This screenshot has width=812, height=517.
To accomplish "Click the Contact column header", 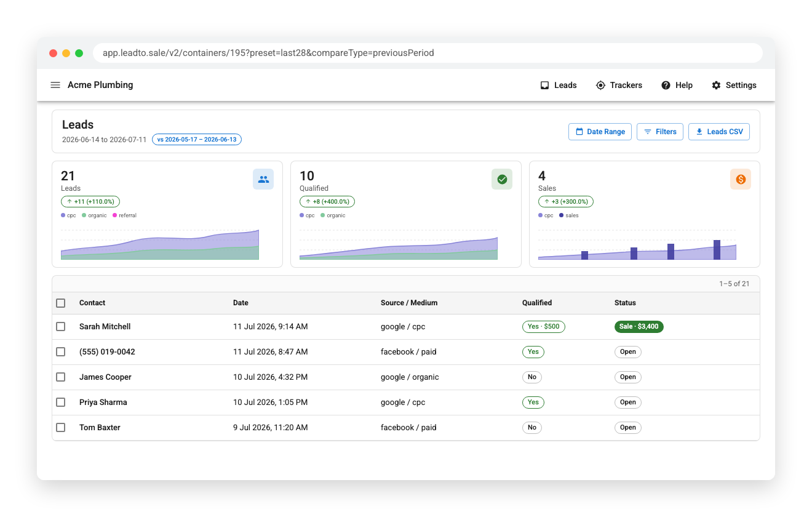I will click(92, 303).
